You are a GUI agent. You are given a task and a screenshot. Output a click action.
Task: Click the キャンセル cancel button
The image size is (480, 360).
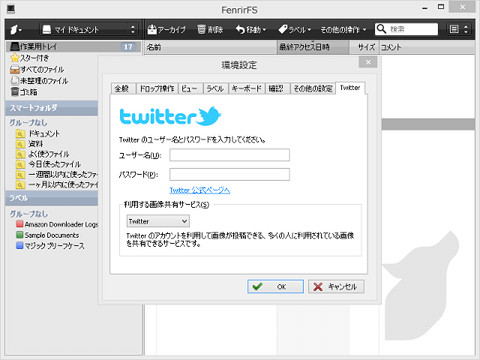coord(336,287)
